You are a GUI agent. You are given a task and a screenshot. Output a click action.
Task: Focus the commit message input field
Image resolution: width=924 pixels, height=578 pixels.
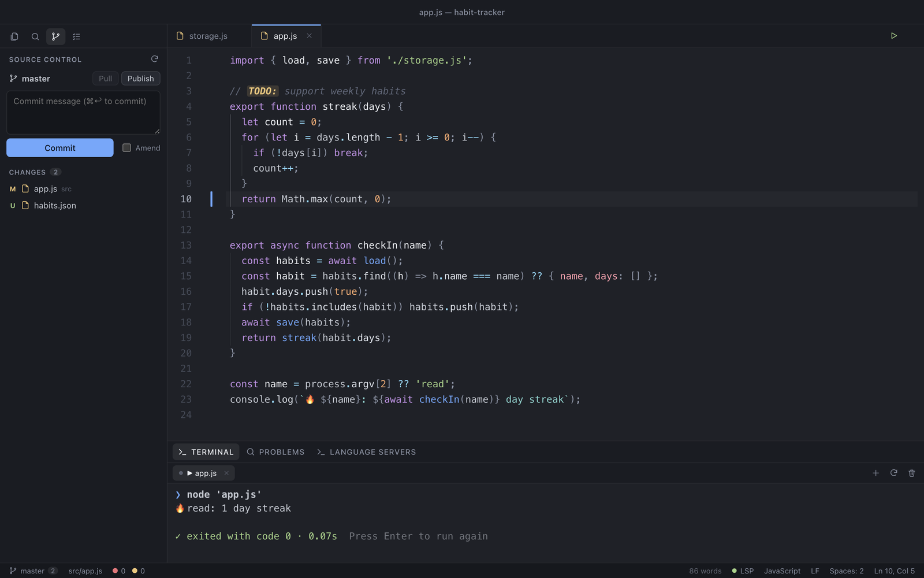coord(83,113)
